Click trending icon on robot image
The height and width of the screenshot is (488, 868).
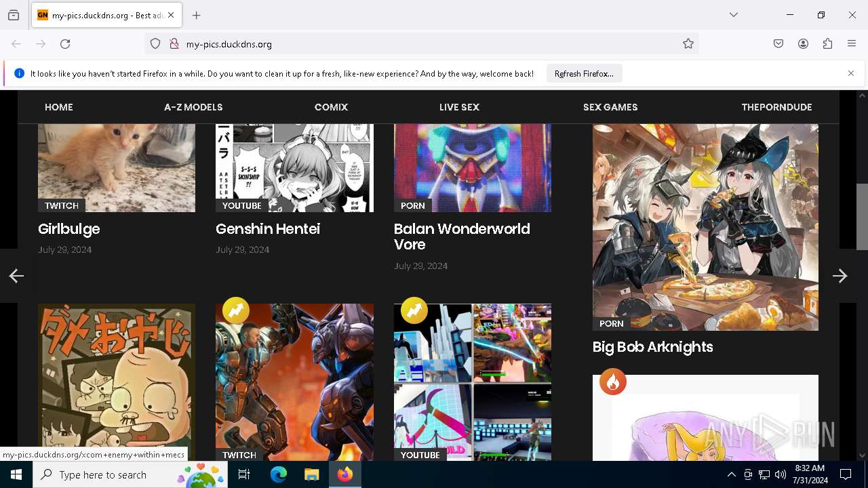(x=236, y=310)
